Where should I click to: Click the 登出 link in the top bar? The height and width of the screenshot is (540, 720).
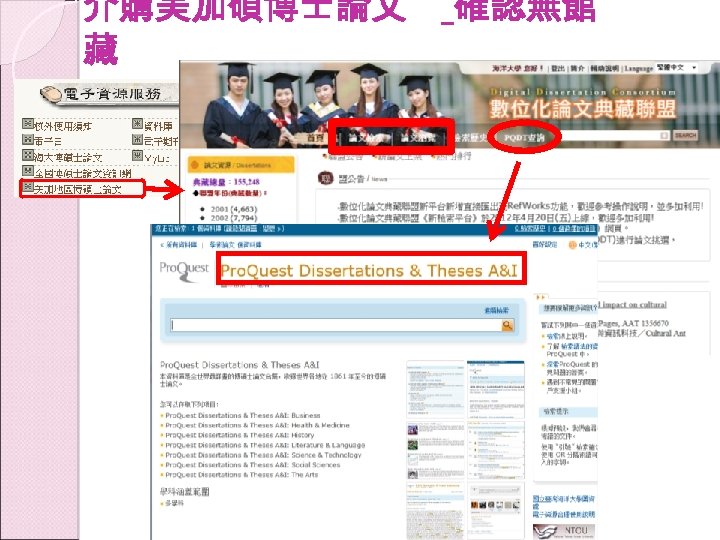tap(558, 68)
